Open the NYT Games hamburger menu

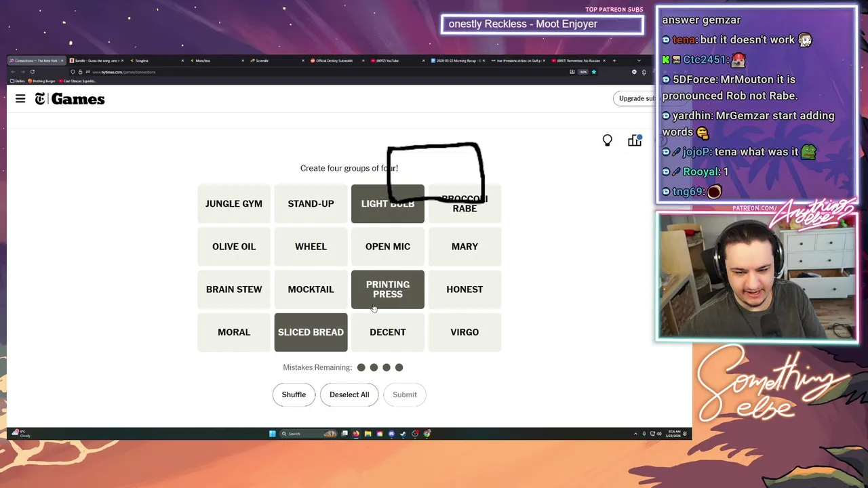(20, 99)
